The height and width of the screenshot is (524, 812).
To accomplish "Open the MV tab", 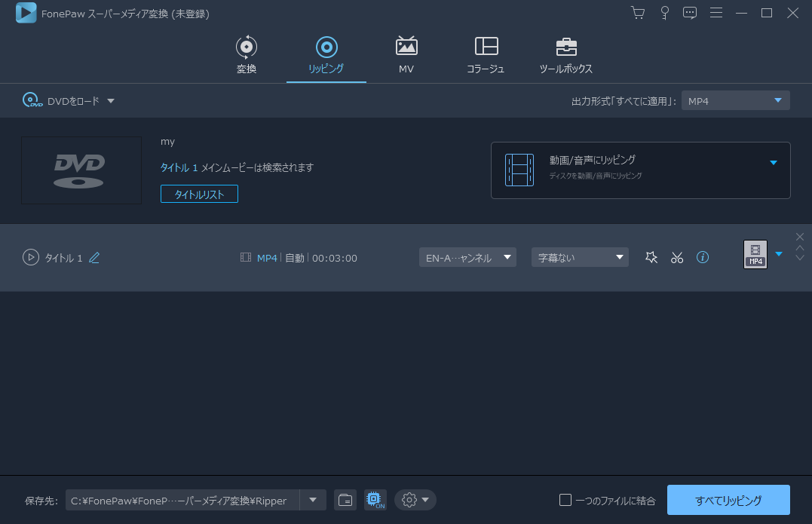I will (x=406, y=55).
